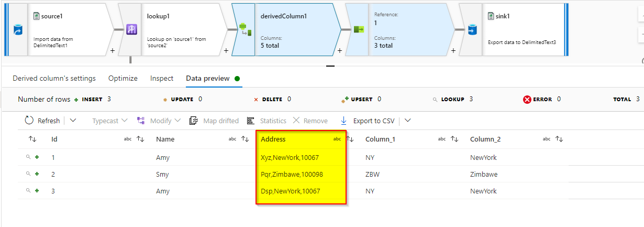Click the Id column abc type indicator
The height and width of the screenshot is (227, 644).
(x=128, y=139)
